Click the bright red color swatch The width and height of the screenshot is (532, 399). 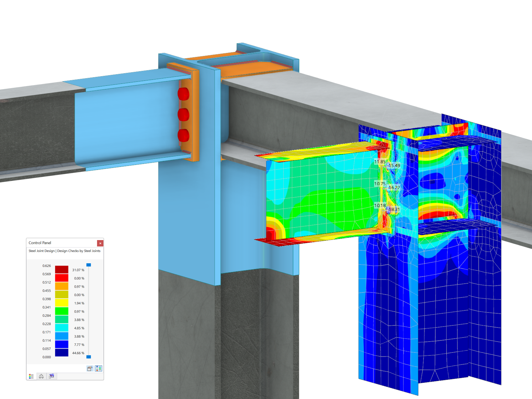click(x=62, y=278)
